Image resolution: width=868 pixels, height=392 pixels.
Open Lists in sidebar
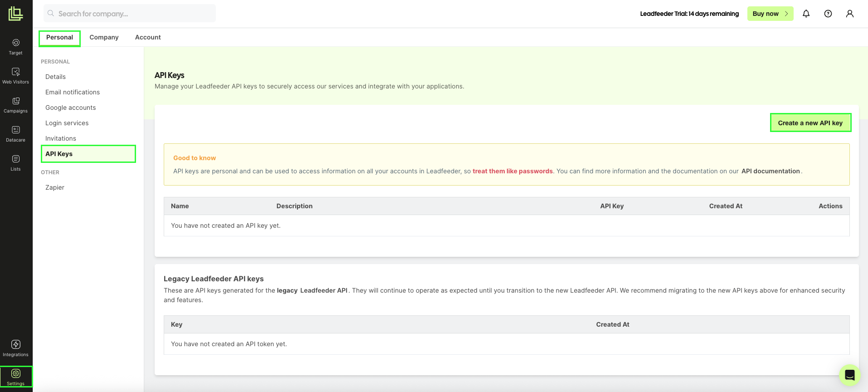[16, 163]
